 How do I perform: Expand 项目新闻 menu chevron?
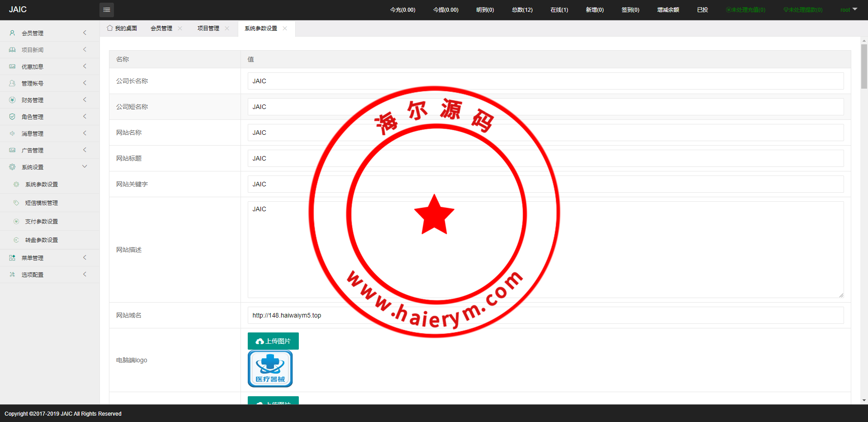coord(85,49)
